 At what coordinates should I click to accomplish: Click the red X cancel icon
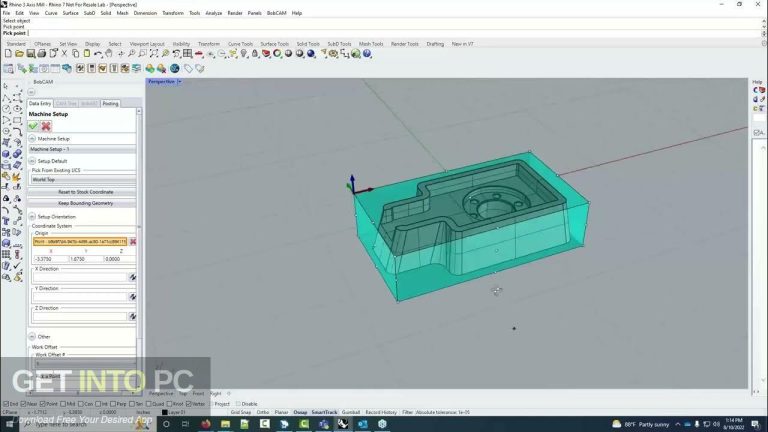point(46,126)
